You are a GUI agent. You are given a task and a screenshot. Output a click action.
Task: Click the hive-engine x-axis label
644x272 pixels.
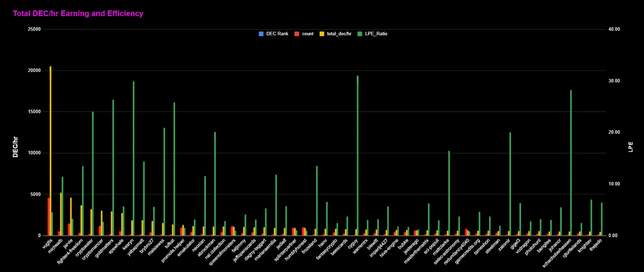point(390,247)
